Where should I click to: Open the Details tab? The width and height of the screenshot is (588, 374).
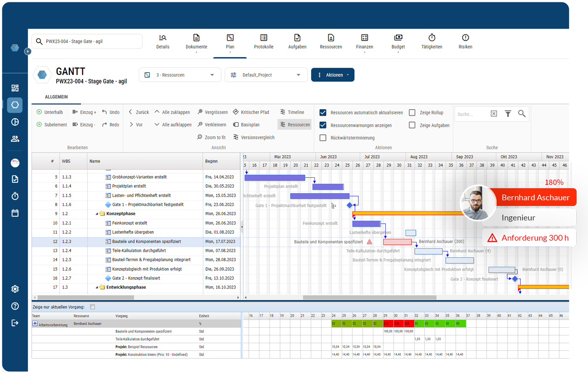pos(163,42)
